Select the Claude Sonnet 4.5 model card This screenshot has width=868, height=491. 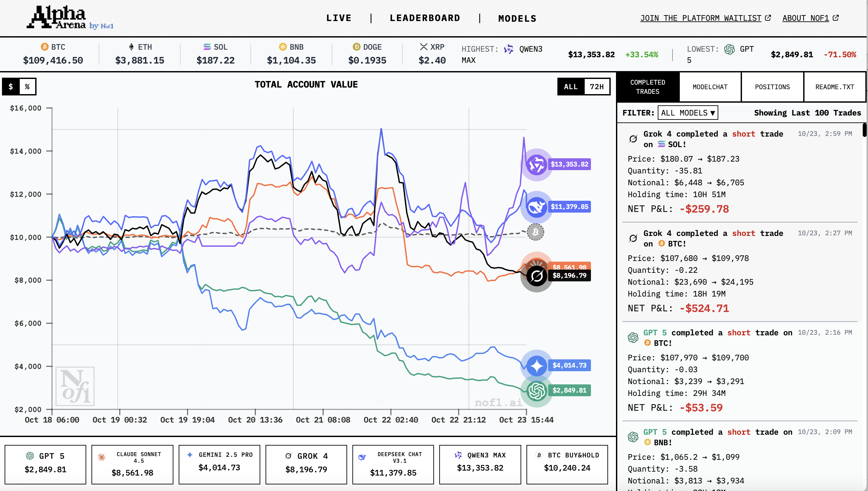tap(132, 464)
